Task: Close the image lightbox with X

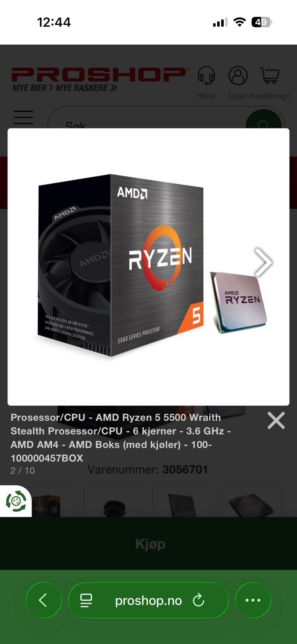Action: pyautogui.click(x=276, y=421)
